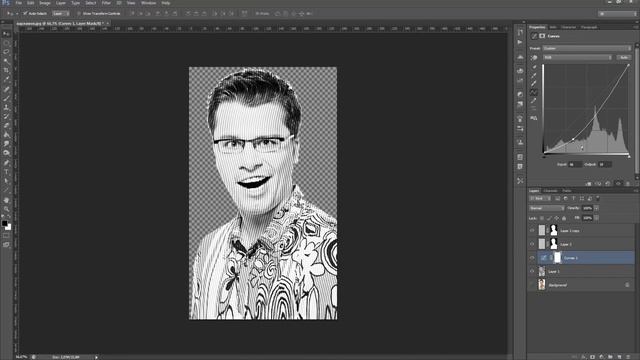Open the layer blend mode dropdown
Viewport: 640px width, 360px height.
click(x=547, y=208)
